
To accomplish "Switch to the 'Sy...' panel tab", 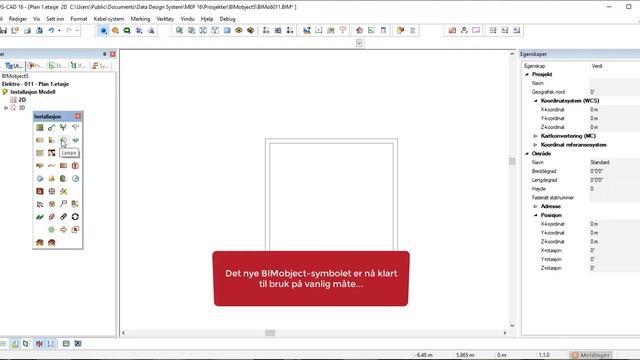I will [x=100, y=66].
